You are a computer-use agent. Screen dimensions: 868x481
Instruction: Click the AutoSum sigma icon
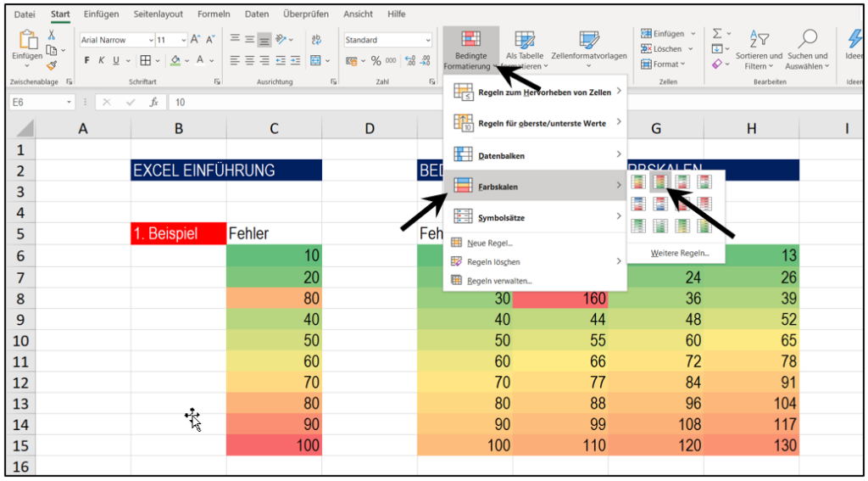[x=717, y=34]
